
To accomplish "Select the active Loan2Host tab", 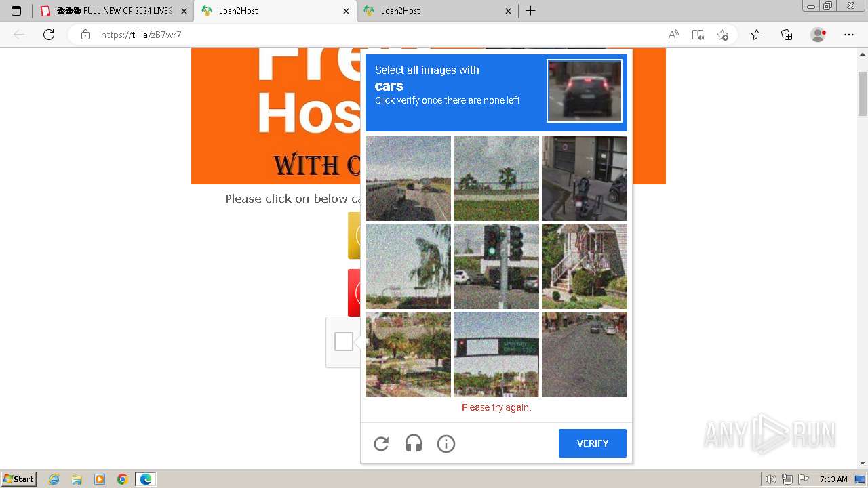I will [275, 11].
